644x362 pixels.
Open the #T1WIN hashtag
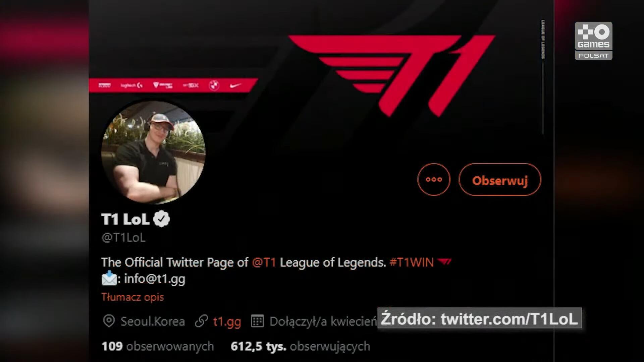click(x=412, y=262)
